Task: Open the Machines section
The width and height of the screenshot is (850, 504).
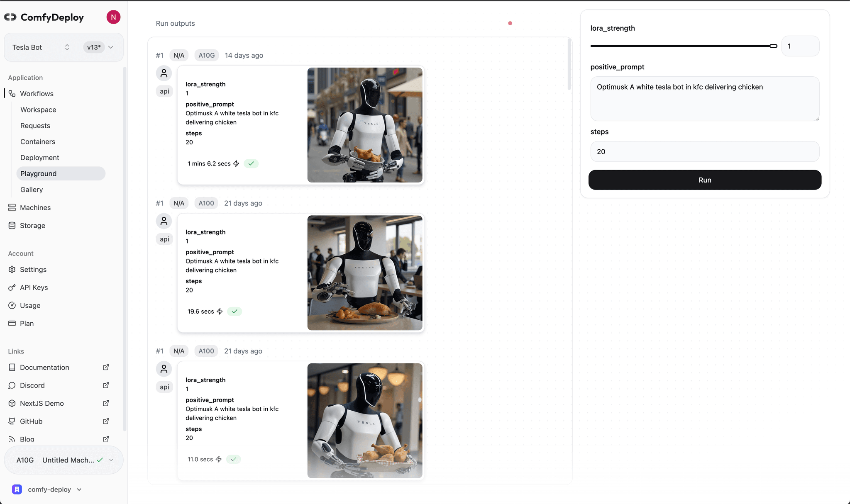Action: [12, 207]
